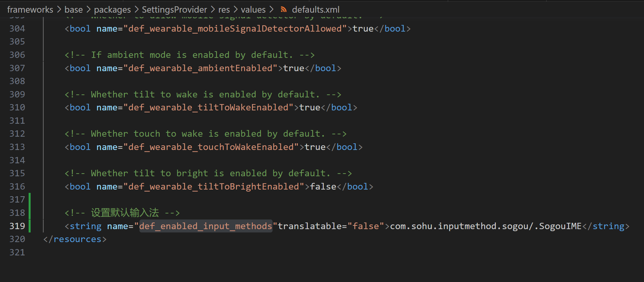
Task: Click the translatable="false" attribute
Action: (331, 226)
